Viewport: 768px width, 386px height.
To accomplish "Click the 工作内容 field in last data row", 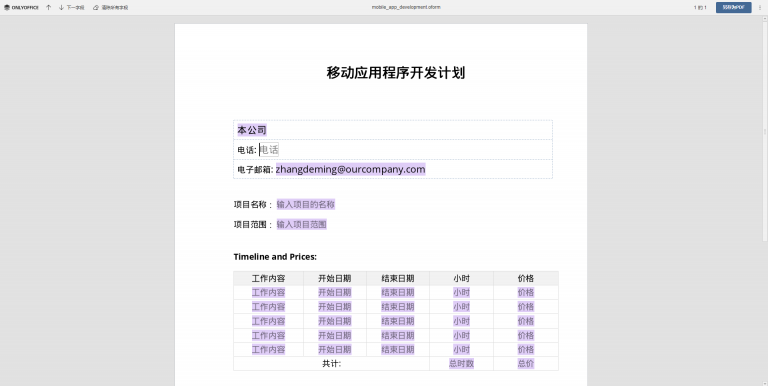I will click(268, 349).
